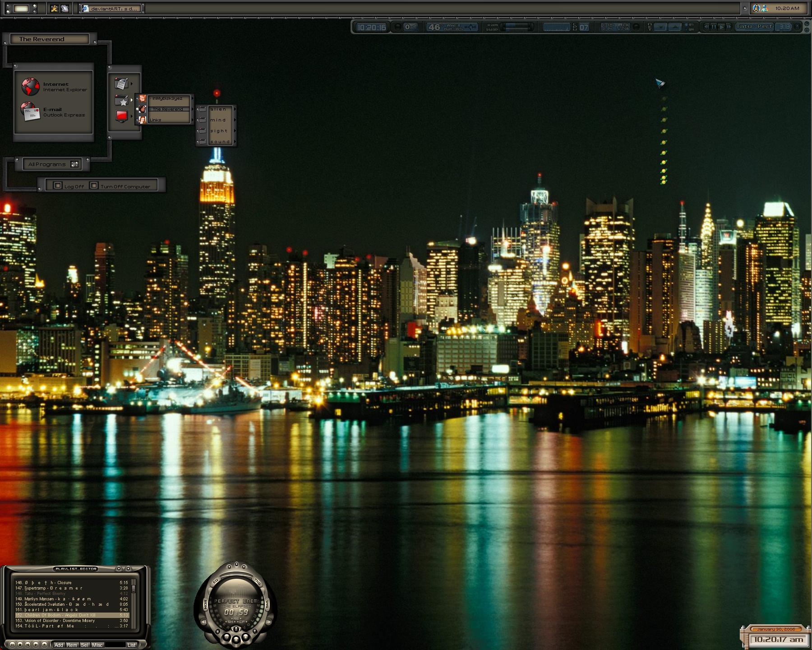Open Internet Explorer from start menu
812x650 pixels.
54,87
